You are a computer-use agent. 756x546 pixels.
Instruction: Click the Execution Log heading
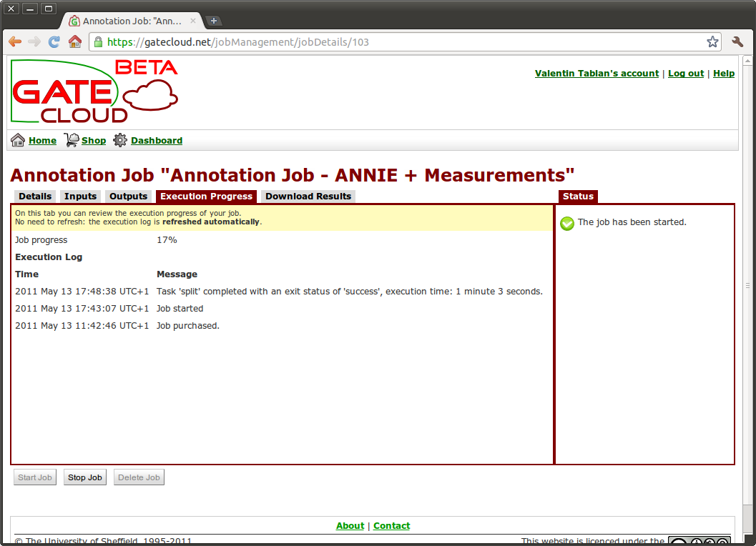tap(49, 257)
